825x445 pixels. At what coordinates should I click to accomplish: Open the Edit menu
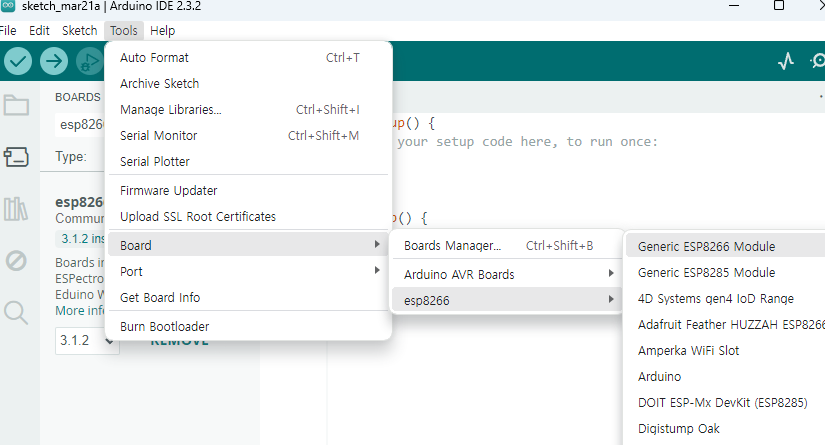pos(39,31)
